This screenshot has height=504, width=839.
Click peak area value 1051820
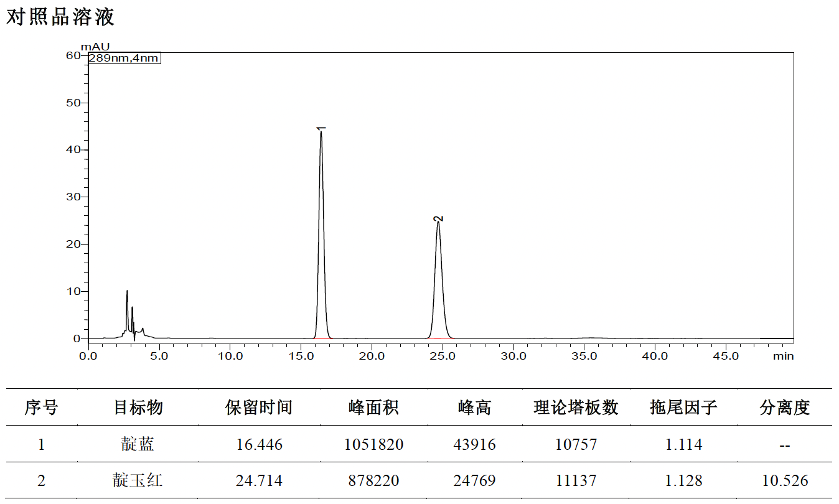(373, 445)
